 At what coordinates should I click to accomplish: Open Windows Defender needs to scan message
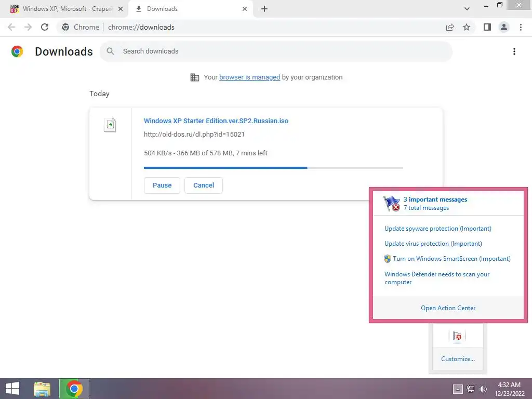pyautogui.click(x=437, y=278)
